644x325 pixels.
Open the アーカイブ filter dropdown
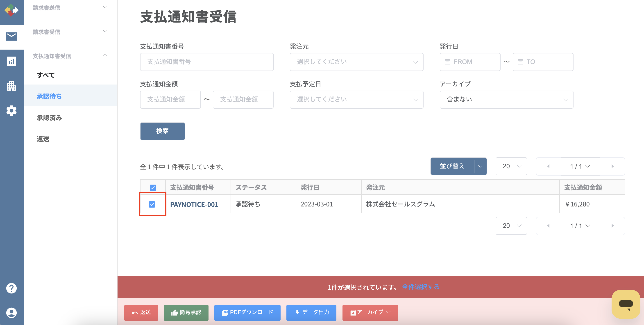(506, 100)
